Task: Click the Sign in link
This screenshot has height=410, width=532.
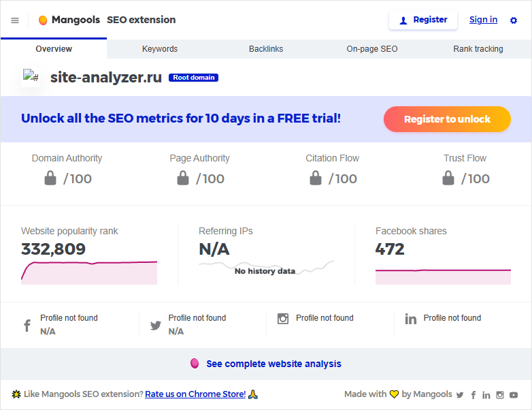Action: (x=483, y=20)
